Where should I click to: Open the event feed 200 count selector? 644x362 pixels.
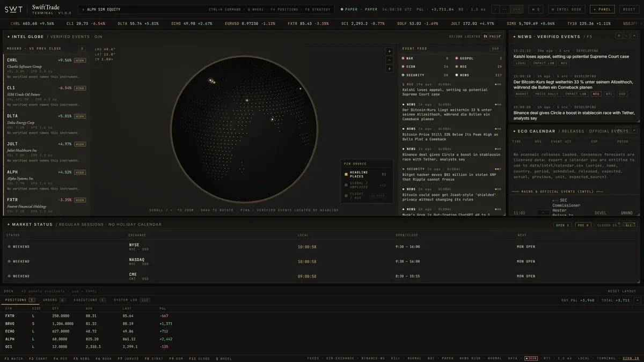(x=495, y=48)
